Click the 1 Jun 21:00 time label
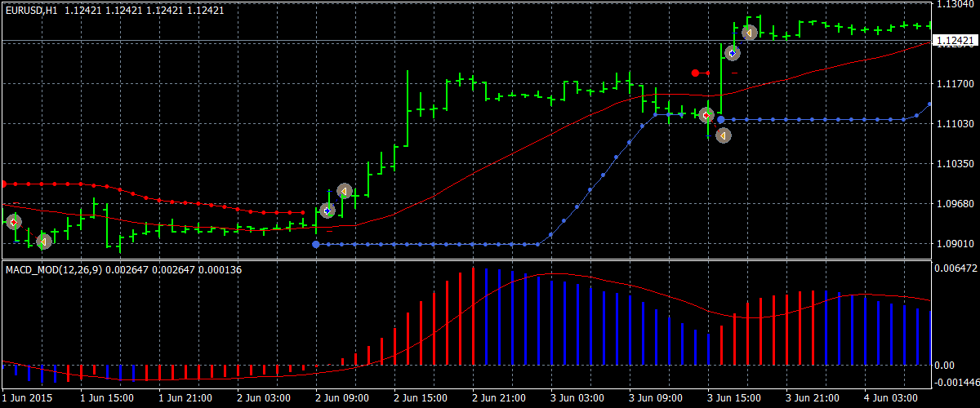980x408 pixels. (186, 398)
